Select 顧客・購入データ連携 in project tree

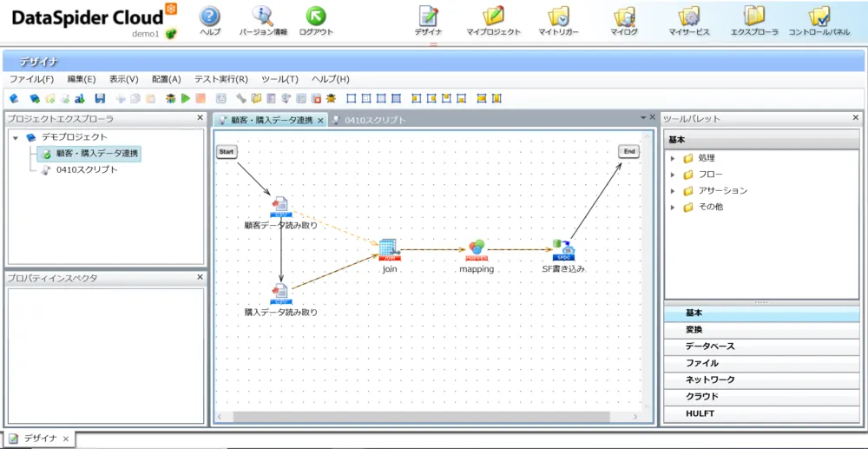point(91,154)
